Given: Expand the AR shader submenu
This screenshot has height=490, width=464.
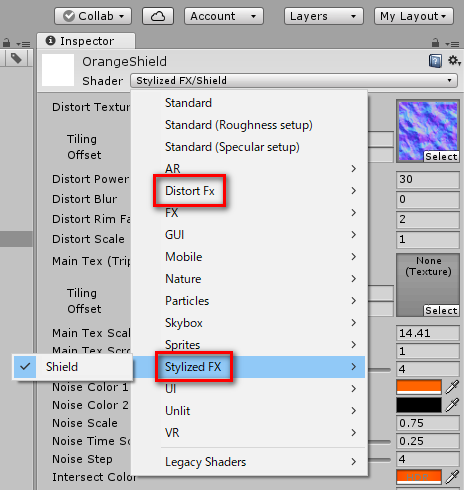Looking at the screenshot, I should 249,169.
